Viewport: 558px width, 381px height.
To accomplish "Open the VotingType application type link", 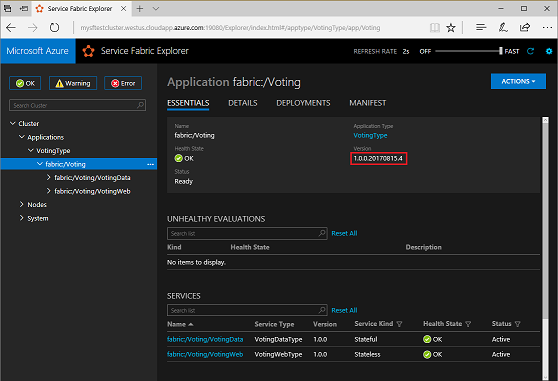I will pyautogui.click(x=370, y=136).
